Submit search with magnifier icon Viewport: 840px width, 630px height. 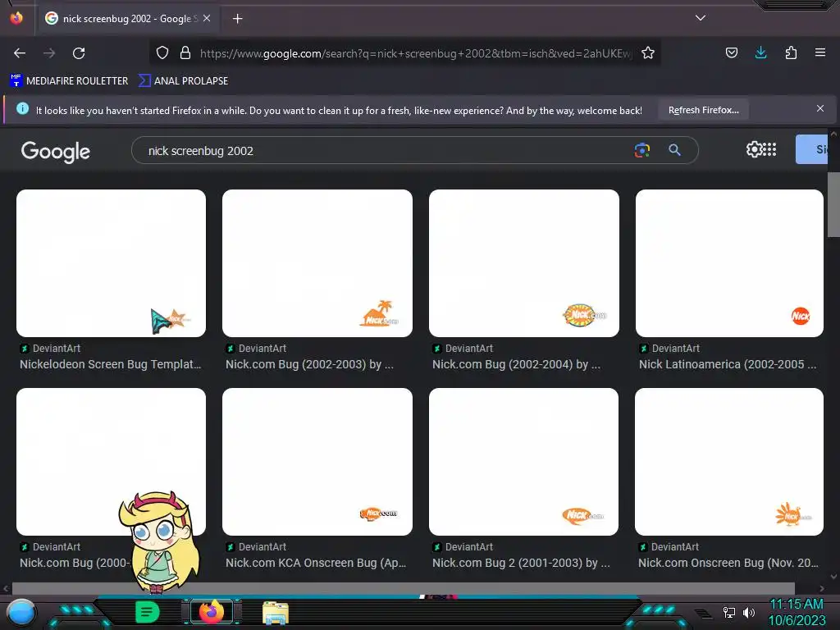click(x=674, y=151)
